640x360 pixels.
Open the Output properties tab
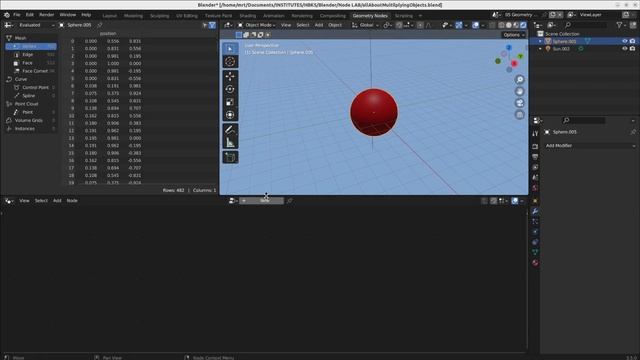click(535, 157)
